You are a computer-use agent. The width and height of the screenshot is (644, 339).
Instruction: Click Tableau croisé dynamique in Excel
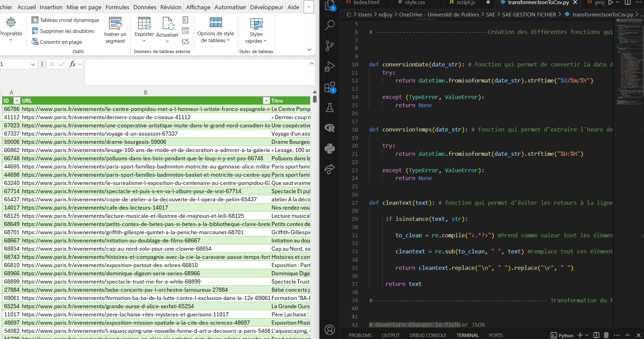click(65, 20)
